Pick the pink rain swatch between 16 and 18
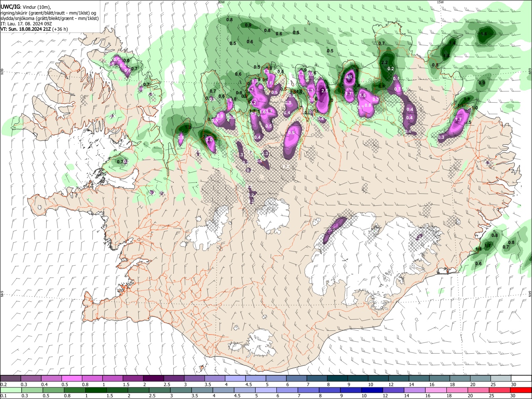This screenshot has height=399, width=532. (x=436, y=390)
